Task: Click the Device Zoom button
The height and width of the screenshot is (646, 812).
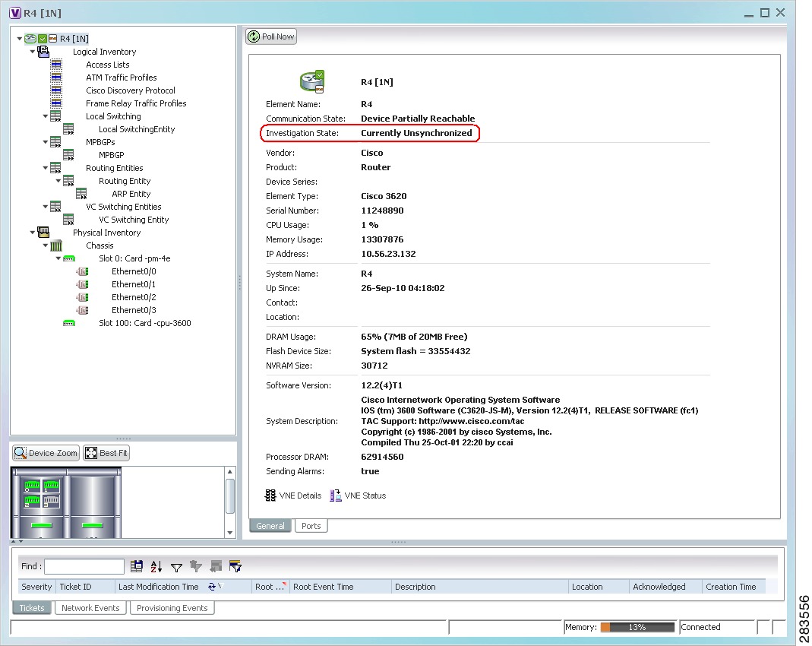Action: 46,453
